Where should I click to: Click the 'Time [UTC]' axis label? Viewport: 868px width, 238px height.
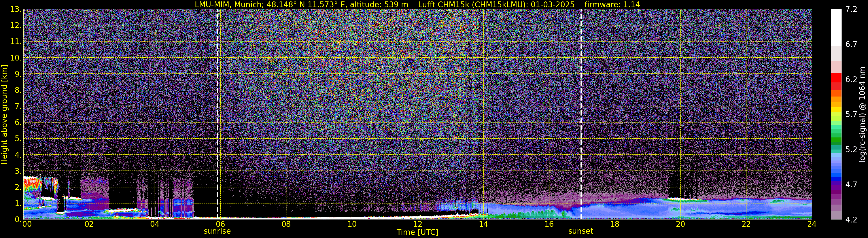coord(417,232)
